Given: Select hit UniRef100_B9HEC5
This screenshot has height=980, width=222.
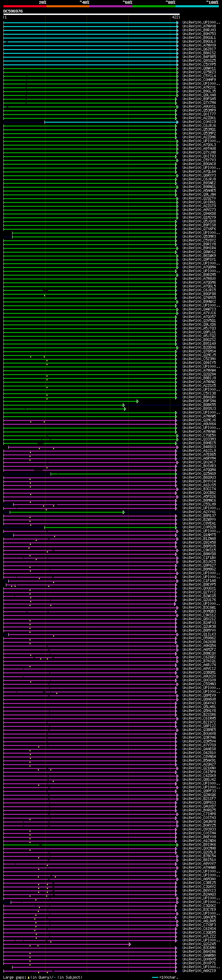Looking at the screenshot, I should 199,443.
